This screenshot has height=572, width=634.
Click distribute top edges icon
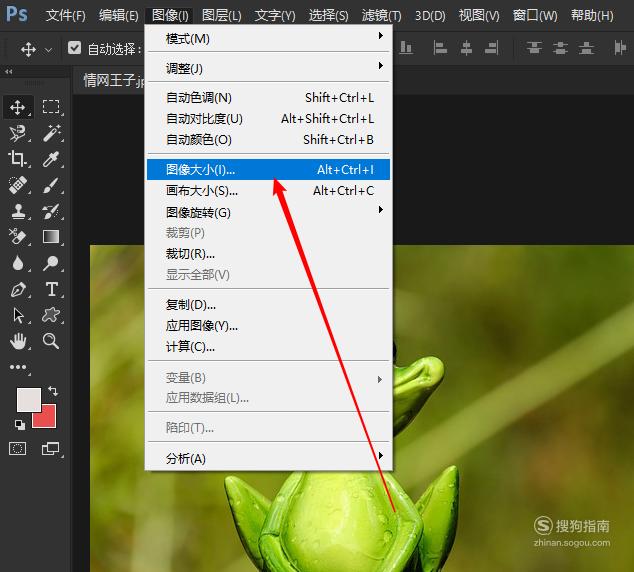click(x=534, y=48)
